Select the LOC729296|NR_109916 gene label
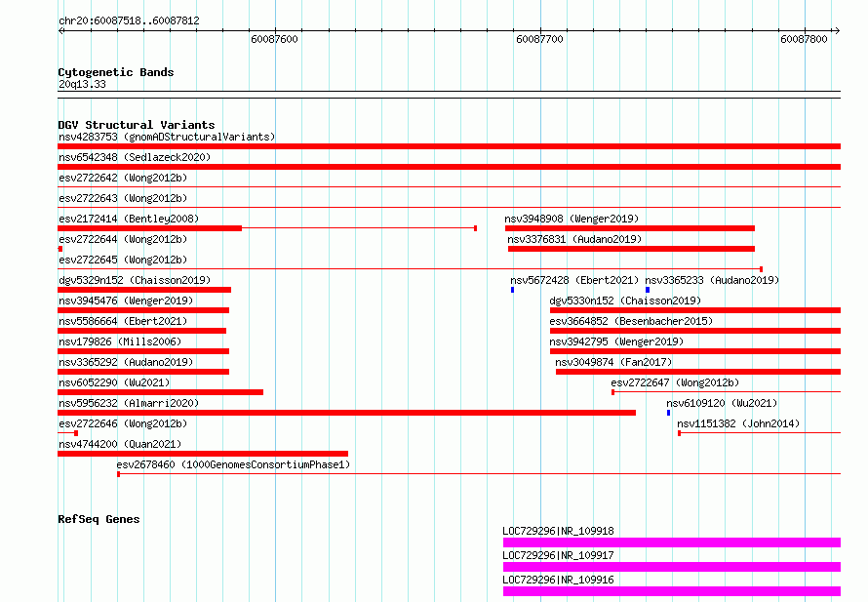 [x=559, y=580]
